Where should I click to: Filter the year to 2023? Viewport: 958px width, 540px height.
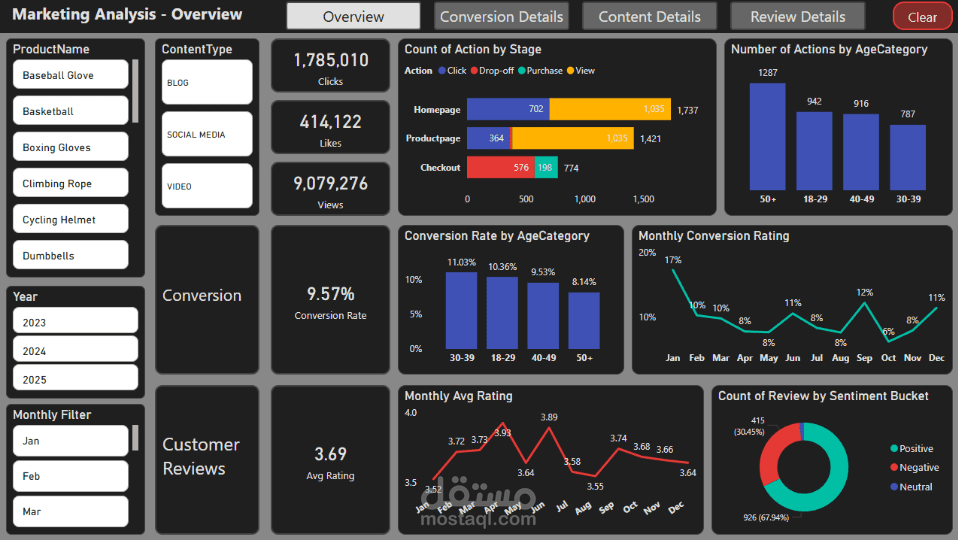[75, 321]
